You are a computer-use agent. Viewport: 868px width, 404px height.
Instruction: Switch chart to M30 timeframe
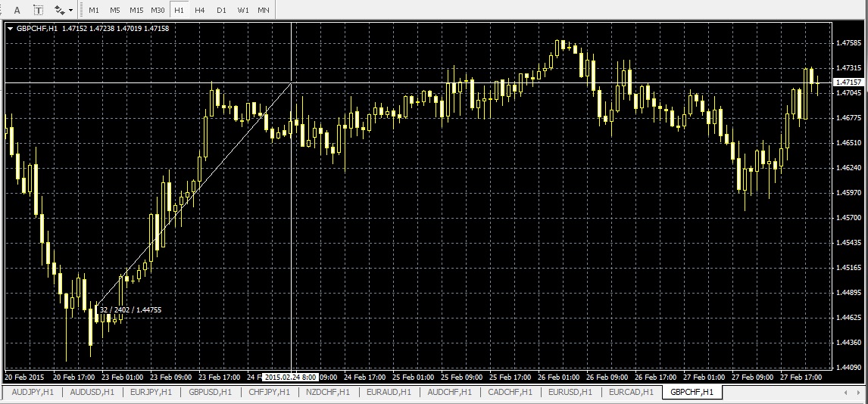[158, 10]
